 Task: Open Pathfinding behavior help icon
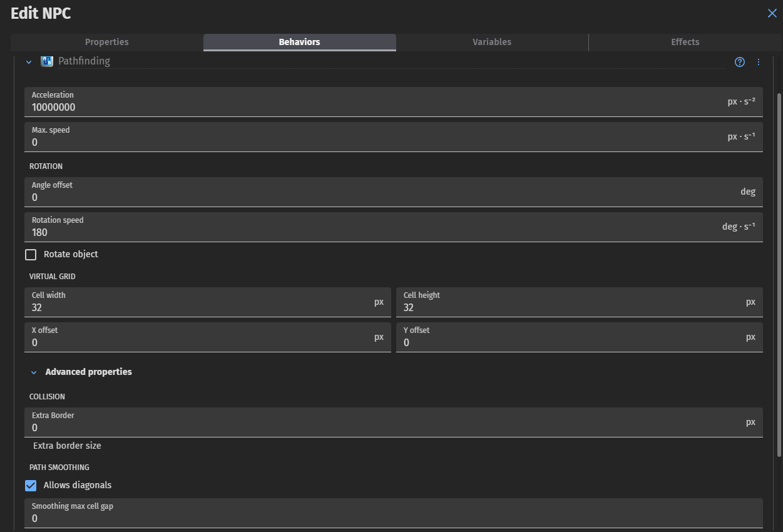pos(740,62)
